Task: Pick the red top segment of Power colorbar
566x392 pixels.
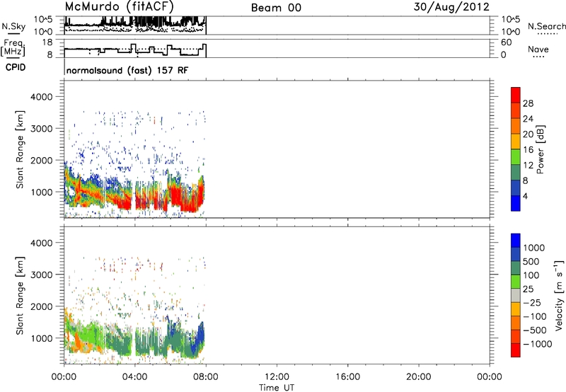Action: (x=516, y=95)
